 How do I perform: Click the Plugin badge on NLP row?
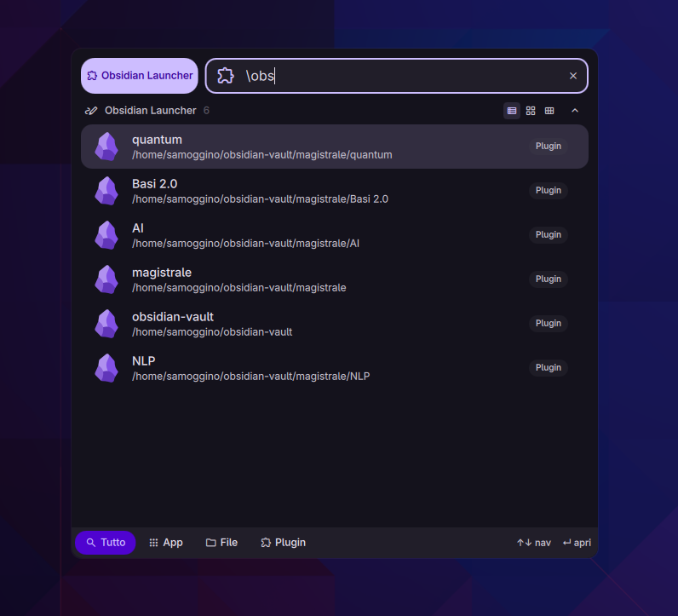point(548,367)
